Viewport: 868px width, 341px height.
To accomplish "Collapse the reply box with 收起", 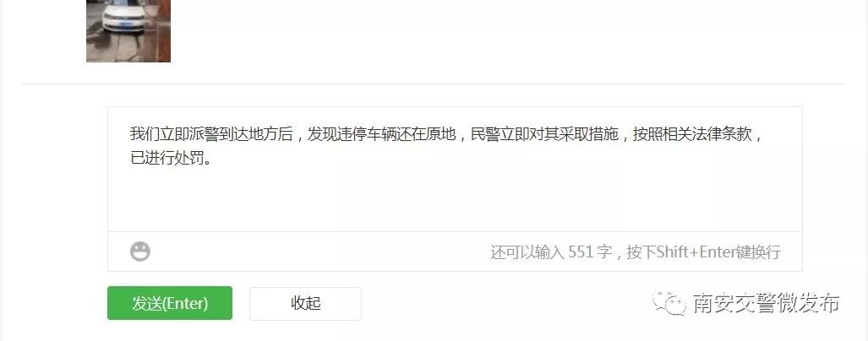I will point(306,303).
